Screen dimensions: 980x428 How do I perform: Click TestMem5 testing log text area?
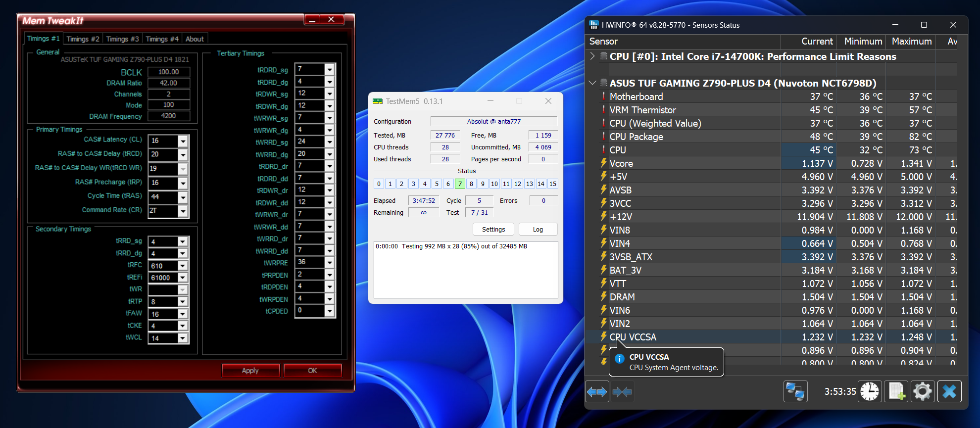466,270
